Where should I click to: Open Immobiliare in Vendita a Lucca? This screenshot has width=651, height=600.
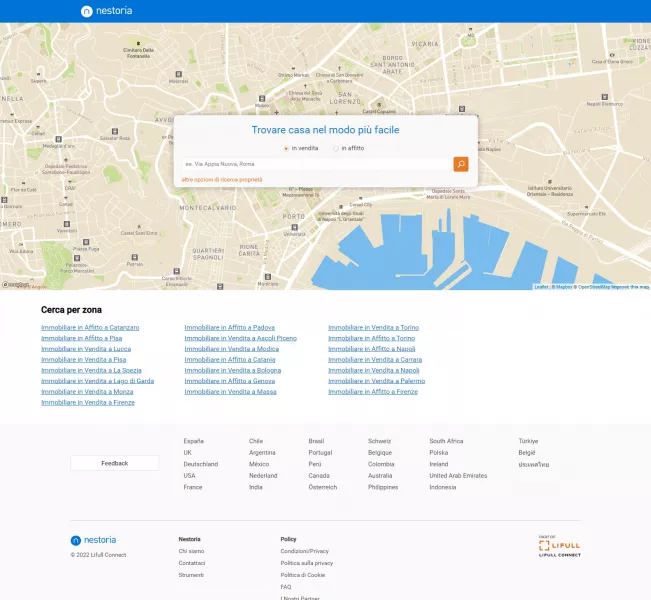coord(86,349)
